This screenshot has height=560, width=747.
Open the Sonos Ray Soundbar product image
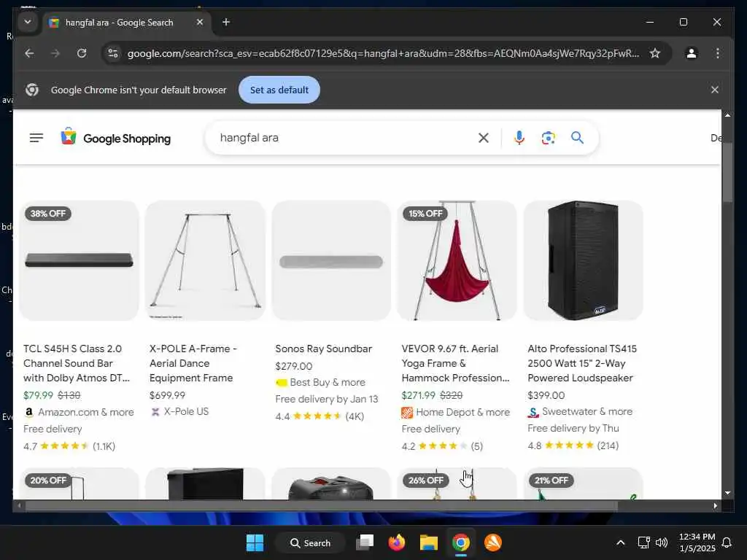tap(331, 260)
